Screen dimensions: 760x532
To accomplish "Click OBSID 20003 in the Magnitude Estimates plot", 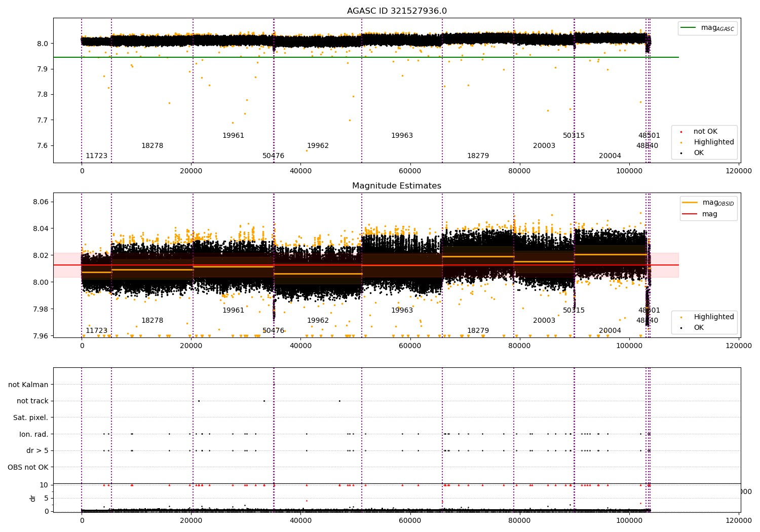I will click(544, 321).
